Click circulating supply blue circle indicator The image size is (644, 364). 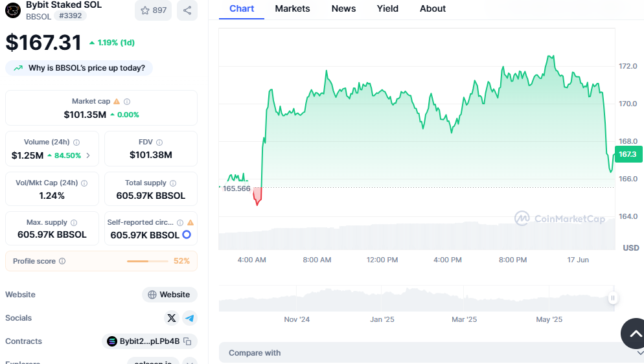point(187,234)
